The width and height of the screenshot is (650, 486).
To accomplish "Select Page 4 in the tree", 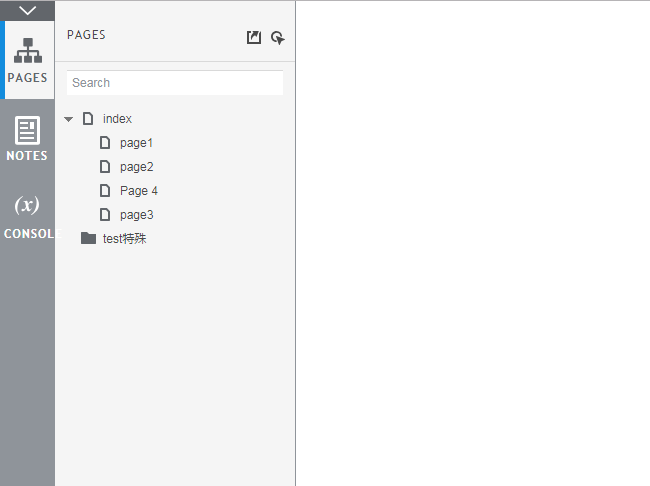I will pos(139,191).
